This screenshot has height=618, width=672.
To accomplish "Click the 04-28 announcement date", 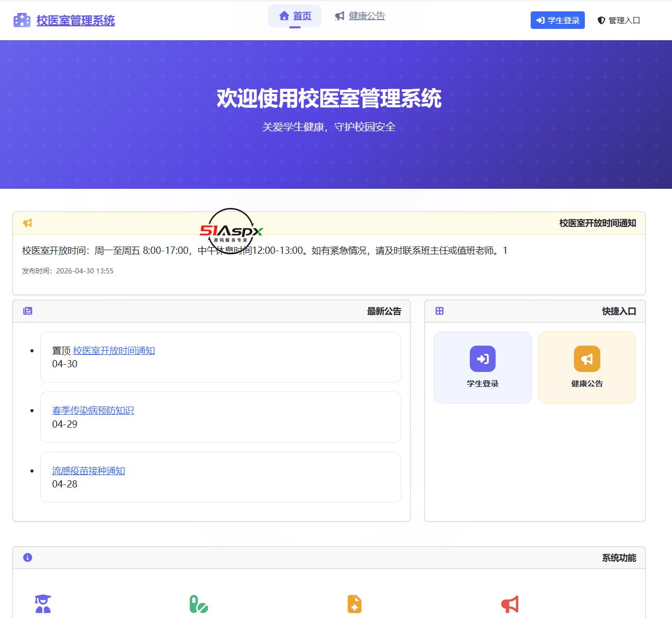I will coord(64,484).
